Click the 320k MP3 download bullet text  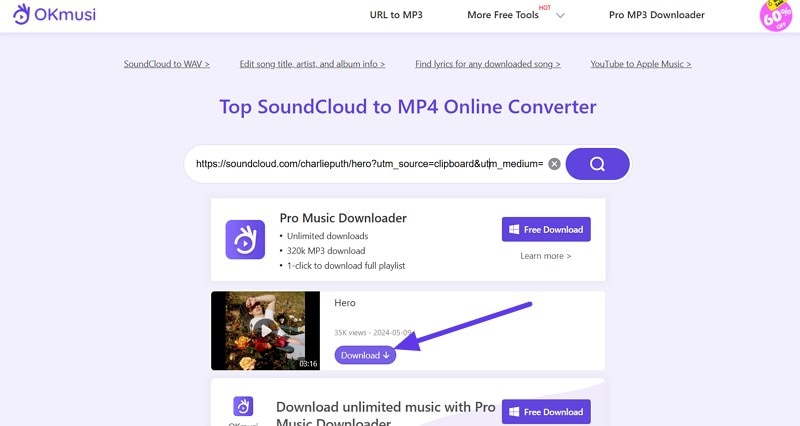[326, 250]
